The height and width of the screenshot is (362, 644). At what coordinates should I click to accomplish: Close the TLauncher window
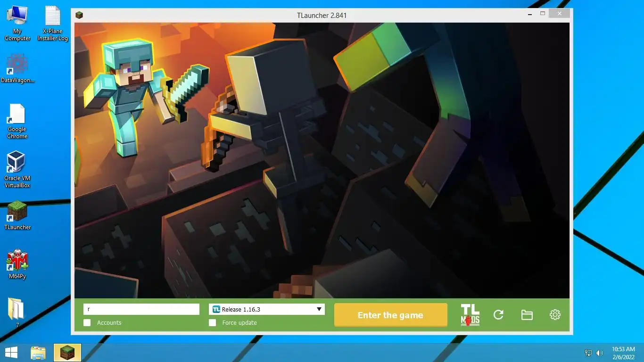pyautogui.click(x=560, y=14)
